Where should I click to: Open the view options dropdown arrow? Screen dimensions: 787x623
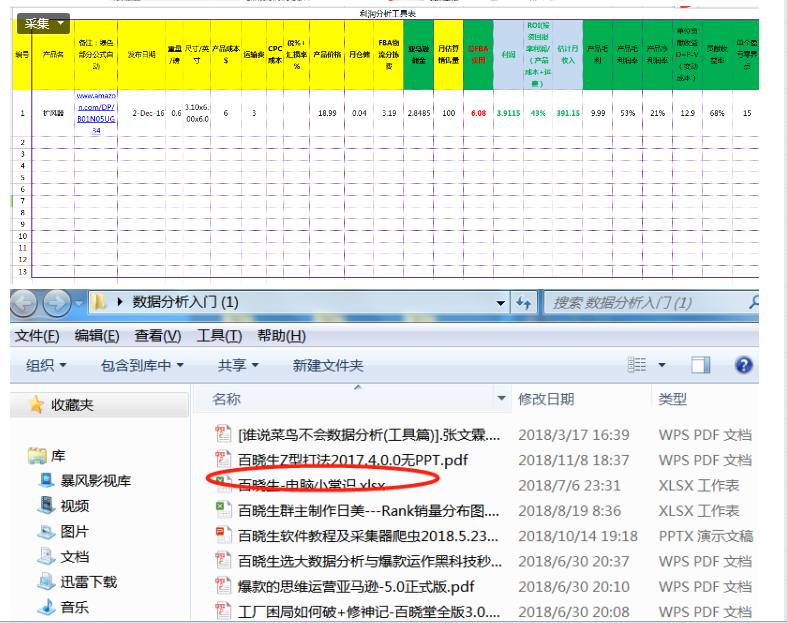point(662,364)
